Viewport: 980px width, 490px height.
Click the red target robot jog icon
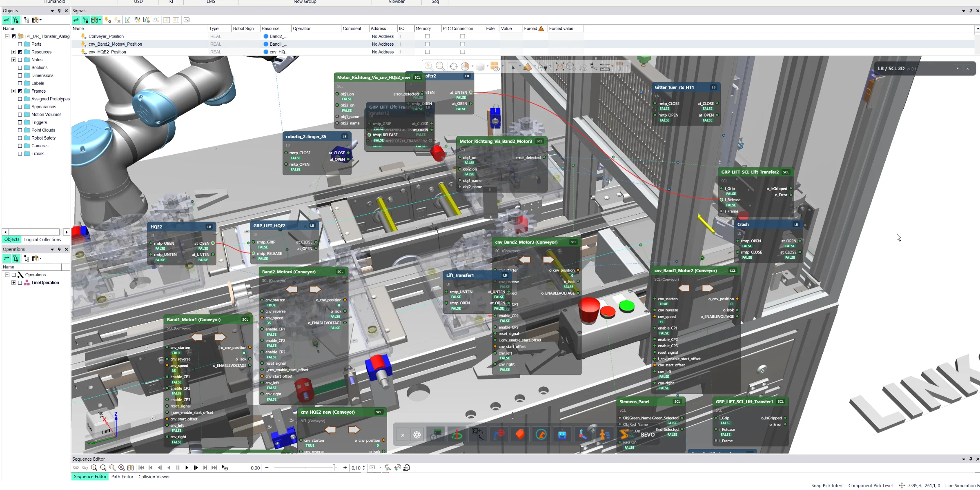(499, 435)
